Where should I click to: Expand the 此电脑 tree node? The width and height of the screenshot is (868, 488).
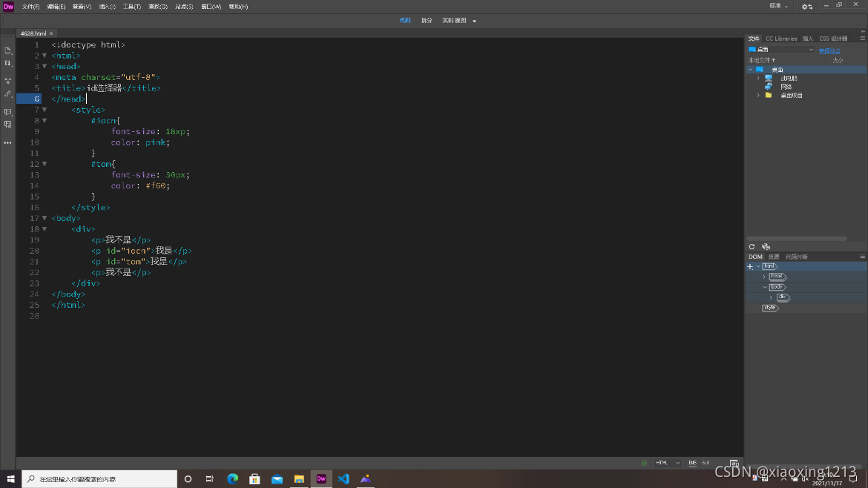coord(758,79)
